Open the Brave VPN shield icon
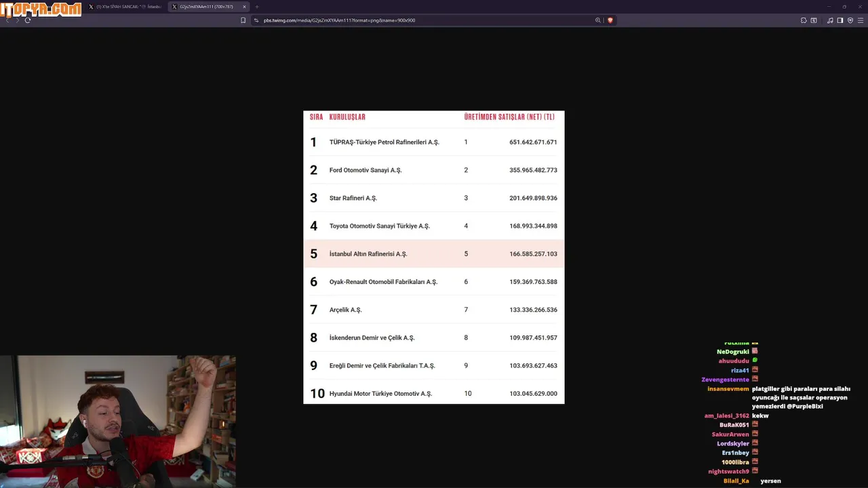868x488 pixels. 850,20
